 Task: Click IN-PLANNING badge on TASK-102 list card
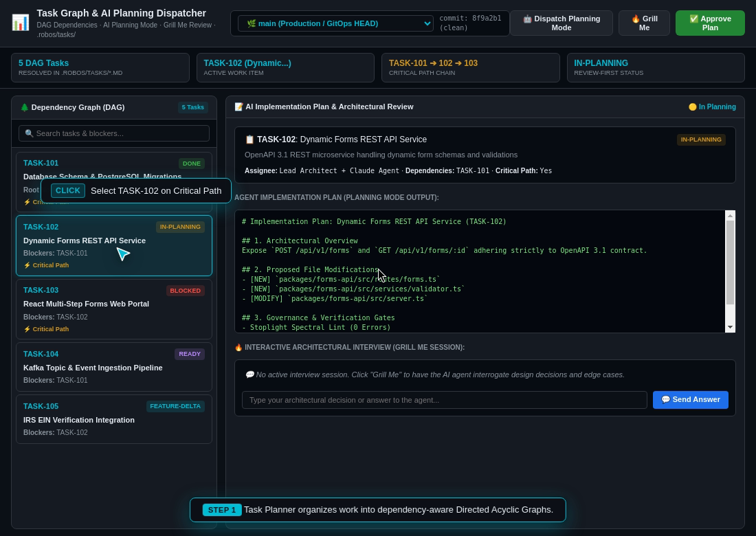tap(180, 227)
